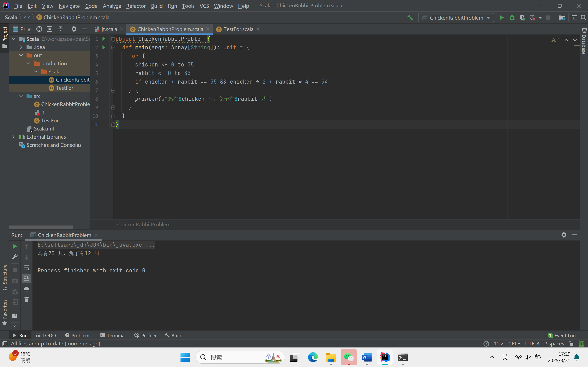Rerun program with Run panel play icon
This screenshot has height=367, width=588.
coord(14,246)
